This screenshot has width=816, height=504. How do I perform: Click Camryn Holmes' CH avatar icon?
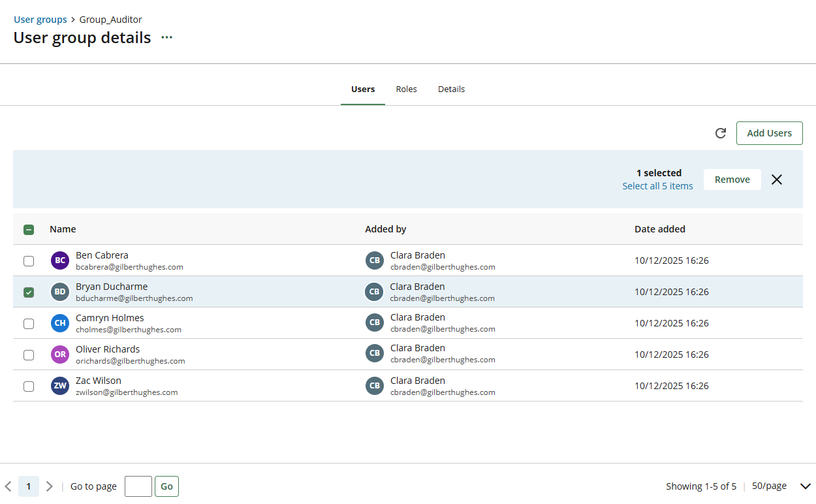pos(60,323)
